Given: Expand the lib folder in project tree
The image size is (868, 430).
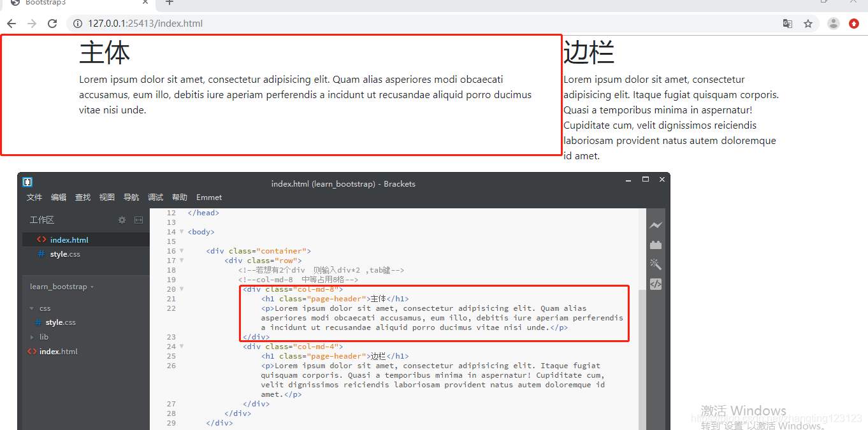Looking at the screenshot, I should pyautogui.click(x=32, y=337).
